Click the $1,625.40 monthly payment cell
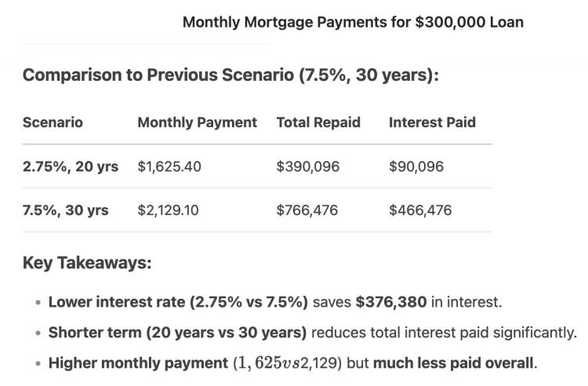Image resolution: width=588 pixels, height=386 pixels. click(x=172, y=166)
